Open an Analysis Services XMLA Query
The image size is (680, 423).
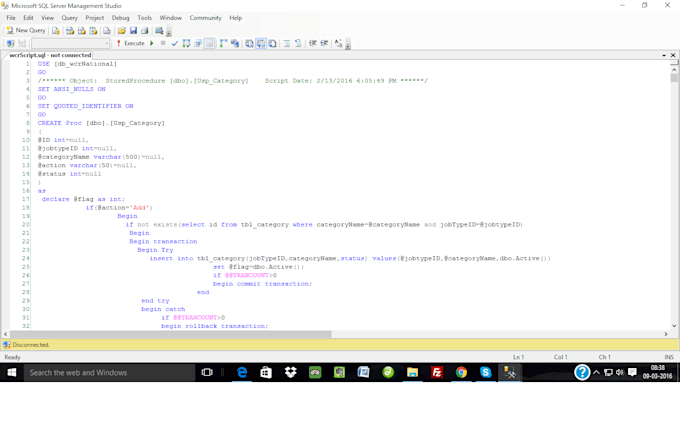[93, 30]
